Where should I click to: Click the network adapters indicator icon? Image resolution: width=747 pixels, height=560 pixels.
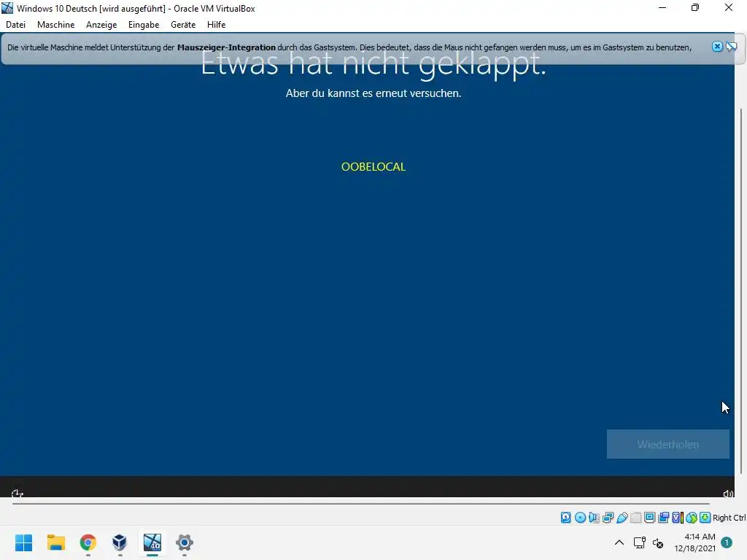pyautogui.click(x=608, y=518)
